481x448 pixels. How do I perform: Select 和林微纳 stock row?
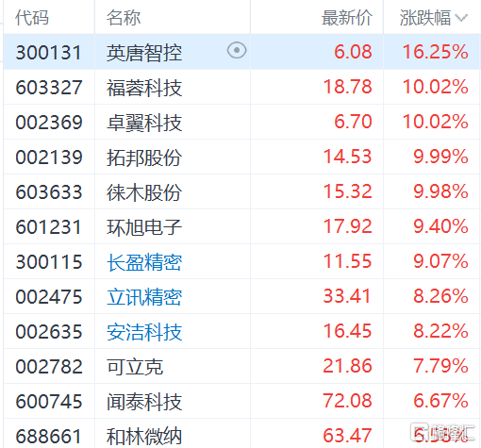(x=241, y=434)
